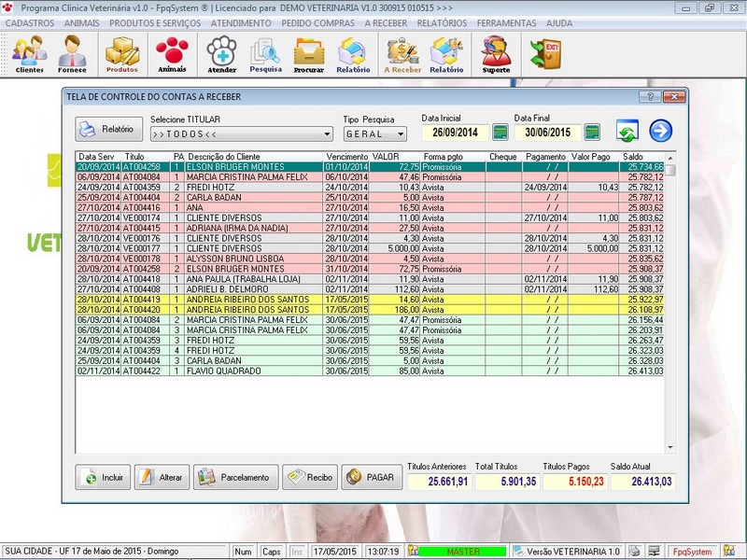Open the Clientes toolbar icon
Screen dimensions: 747x560
[29, 53]
